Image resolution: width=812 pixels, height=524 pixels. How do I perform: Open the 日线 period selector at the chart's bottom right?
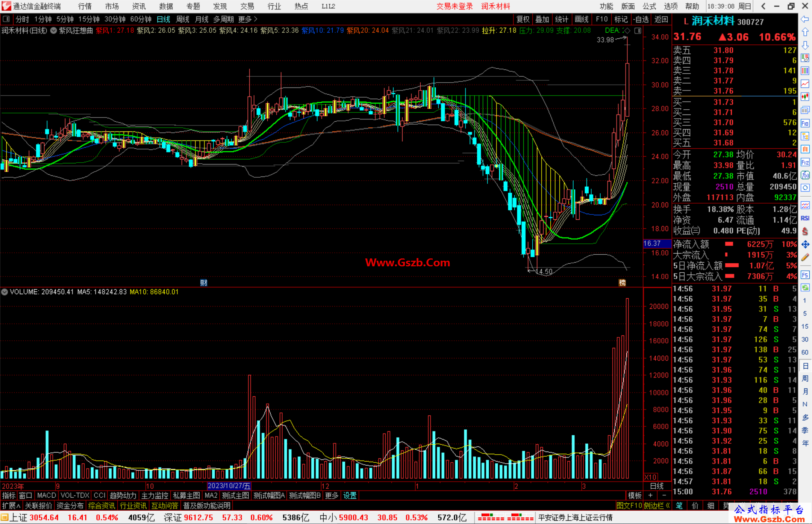(657, 486)
